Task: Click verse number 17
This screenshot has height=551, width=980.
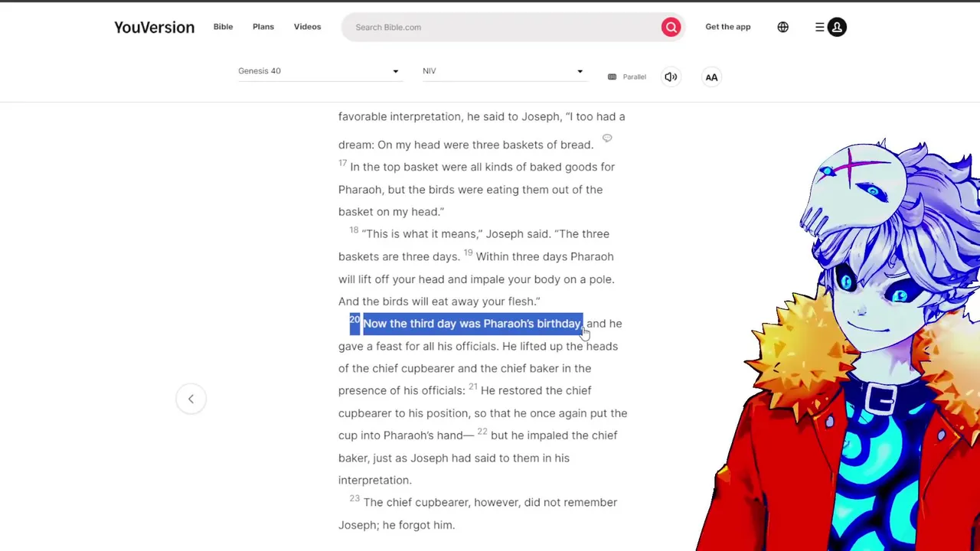Action: click(342, 163)
